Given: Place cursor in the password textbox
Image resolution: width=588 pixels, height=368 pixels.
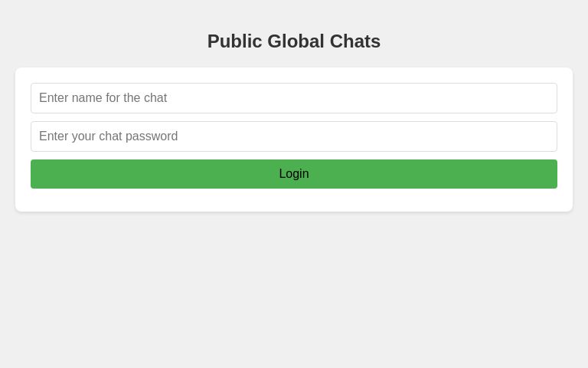Looking at the screenshot, I should click(x=294, y=136).
